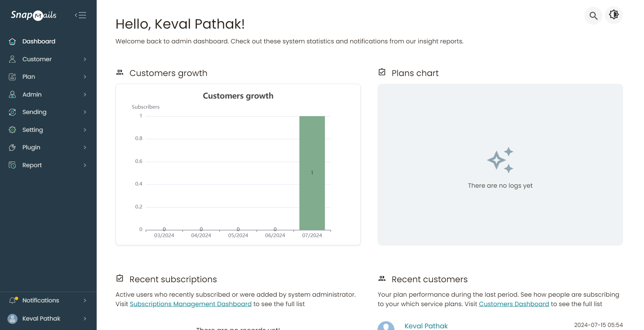Click the Plans chart heading checklist icon
This screenshot has width=644, height=330.
pyautogui.click(x=382, y=72)
